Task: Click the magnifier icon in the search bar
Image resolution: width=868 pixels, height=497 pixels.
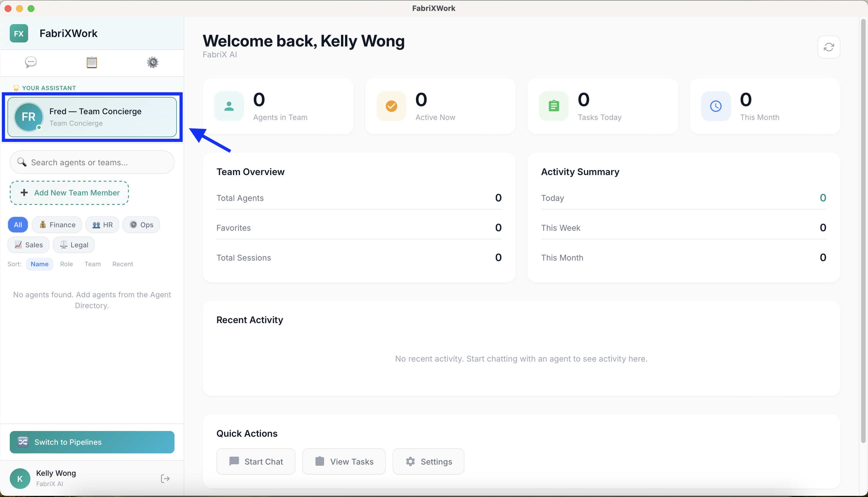Action: click(22, 162)
